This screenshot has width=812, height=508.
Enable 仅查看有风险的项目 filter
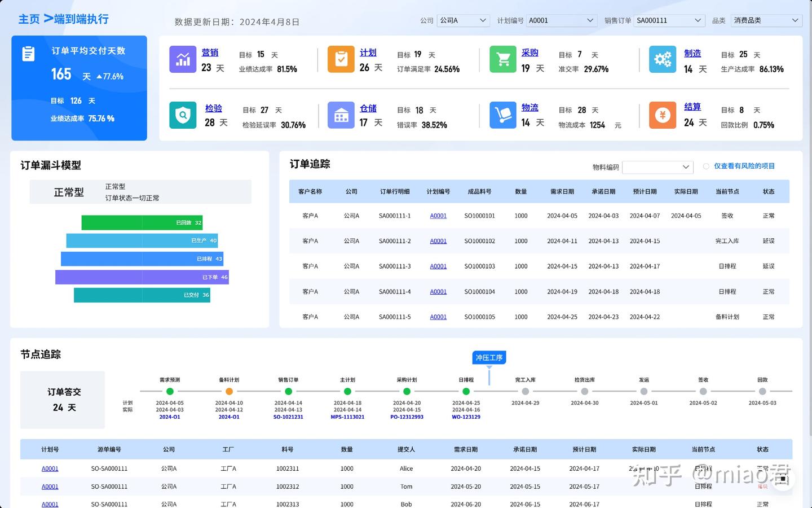click(x=706, y=166)
